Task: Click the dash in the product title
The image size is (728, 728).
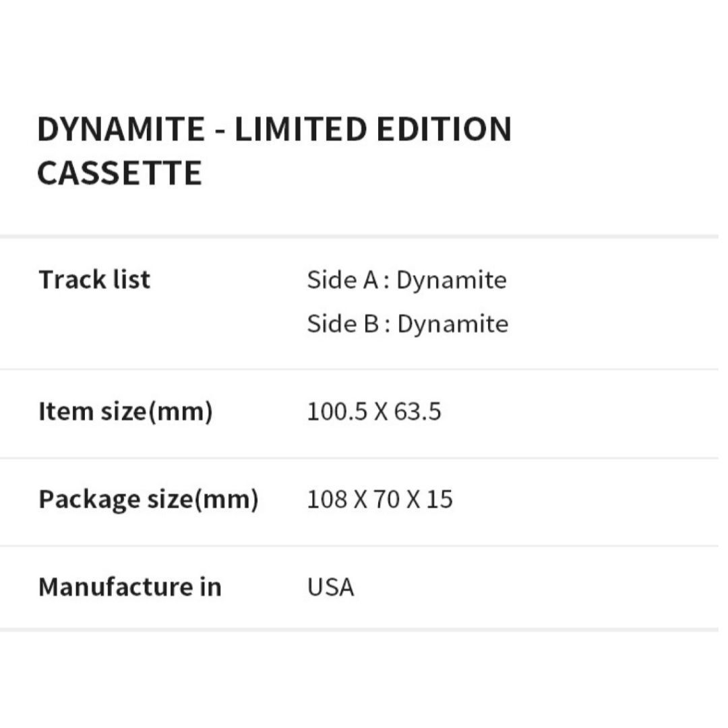Action: click(219, 130)
